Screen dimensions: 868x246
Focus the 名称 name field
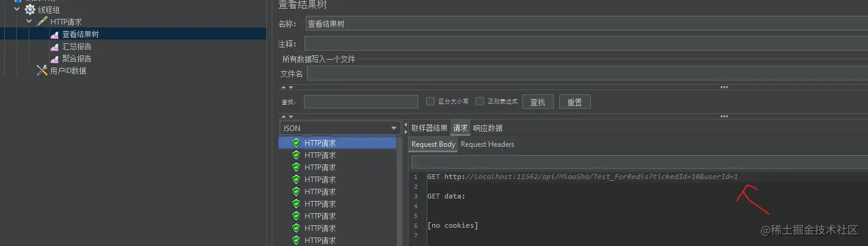coord(586,24)
